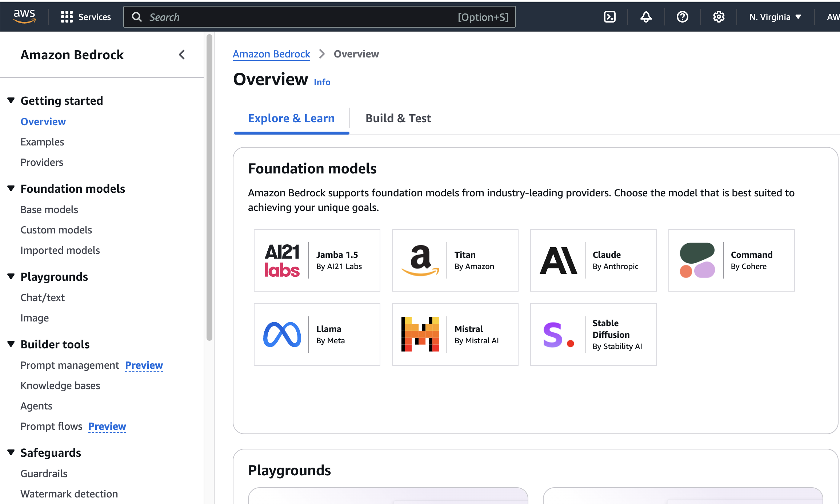The image size is (840, 504).
Task: Open Examples in the sidebar
Action: click(42, 142)
